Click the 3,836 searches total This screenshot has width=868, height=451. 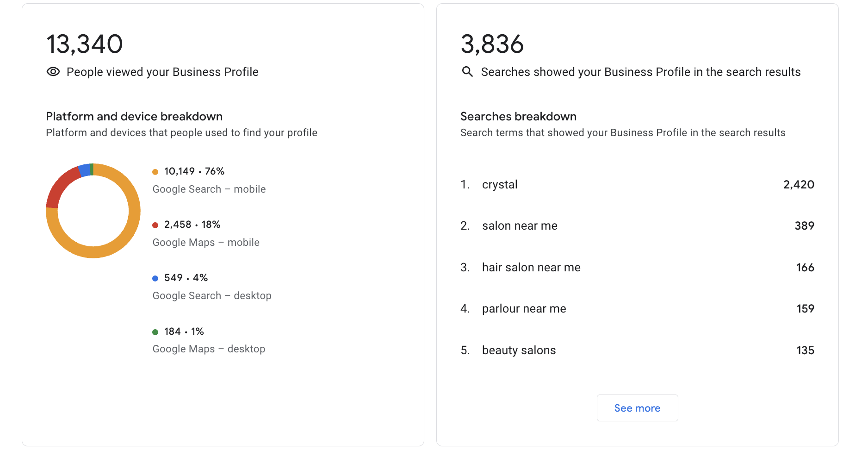(x=492, y=44)
